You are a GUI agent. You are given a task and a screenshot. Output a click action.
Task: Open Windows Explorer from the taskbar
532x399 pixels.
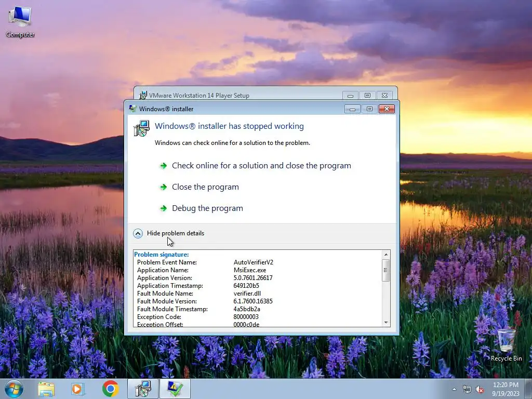point(46,389)
